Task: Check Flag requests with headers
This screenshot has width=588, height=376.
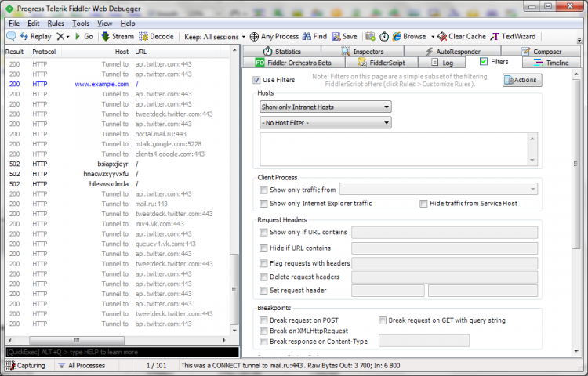Action: coord(263,263)
